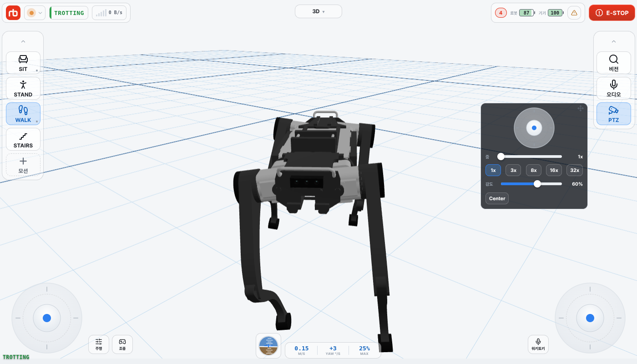Collapse the right tools panel chevron
Screen dimensions: 637x364
coord(614,41)
